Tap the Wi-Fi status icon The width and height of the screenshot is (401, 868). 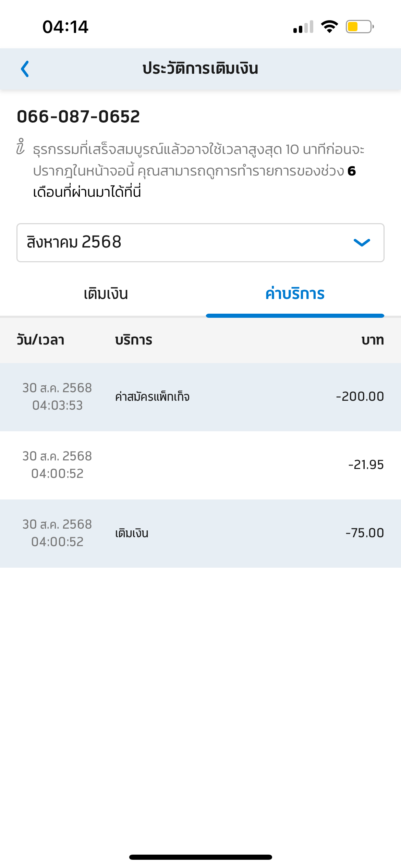pos(329,27)
